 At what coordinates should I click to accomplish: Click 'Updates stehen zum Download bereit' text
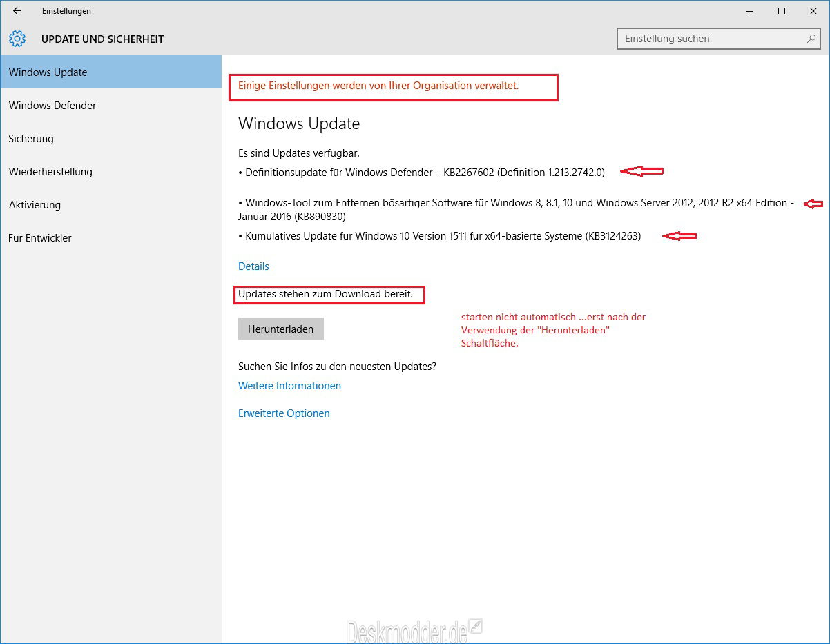coord(326,294)
